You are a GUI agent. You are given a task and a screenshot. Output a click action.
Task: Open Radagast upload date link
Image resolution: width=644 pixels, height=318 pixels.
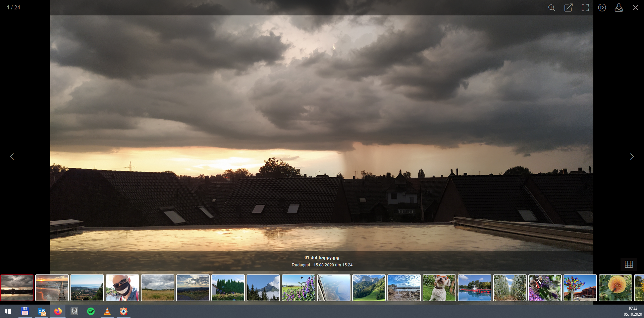(x=322, y=265)
